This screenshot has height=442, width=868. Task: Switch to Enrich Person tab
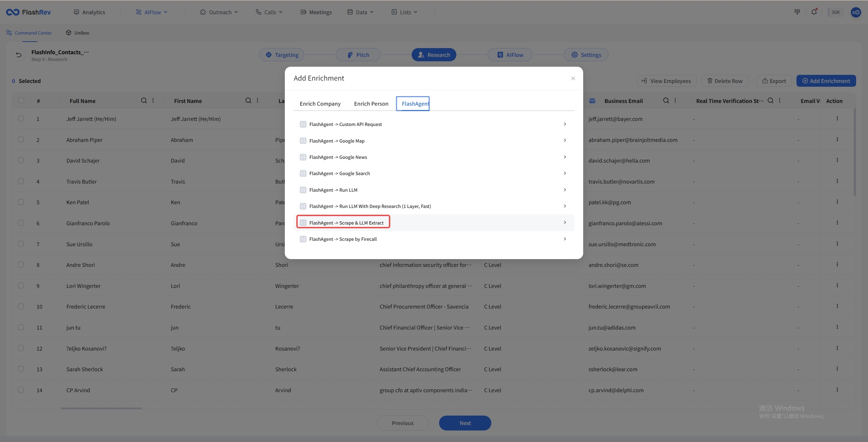coord(371,104)
